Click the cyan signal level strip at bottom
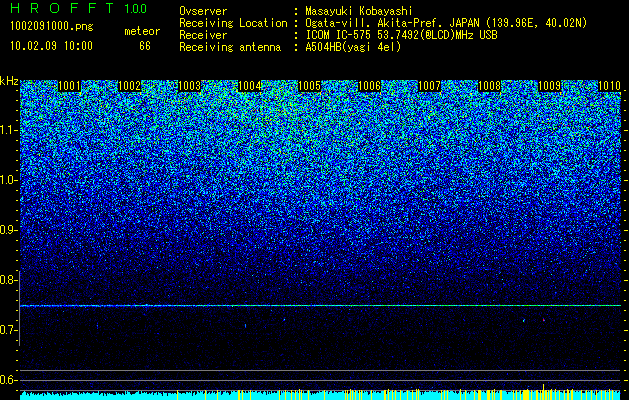Screen dimensions: 629x400 [x=321, y=395]
